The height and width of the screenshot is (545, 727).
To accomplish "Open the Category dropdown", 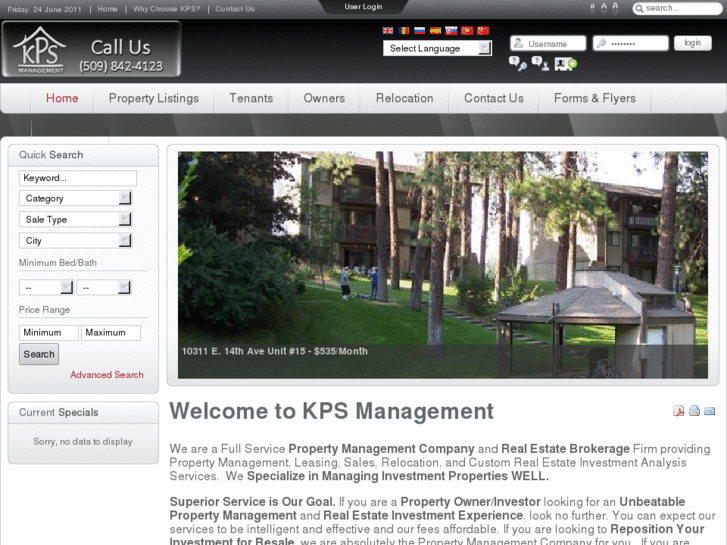I will (76, 199).
